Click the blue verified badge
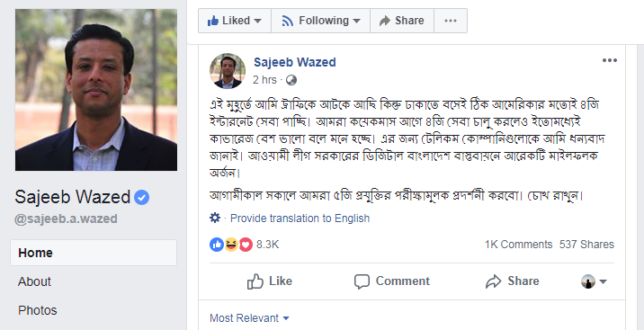644x330 pixels. pyautogui.click(x=142, y=198)
